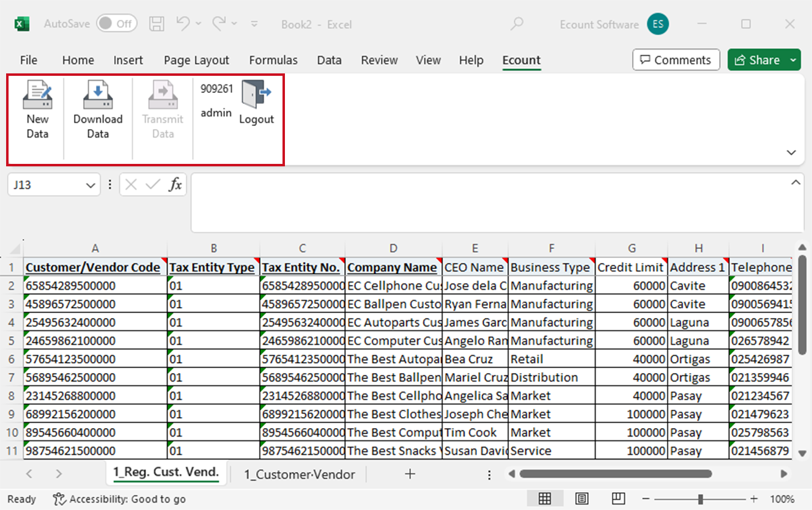Click the Comments button
Screen dimensions: 812x510
[x=675, y=60]
